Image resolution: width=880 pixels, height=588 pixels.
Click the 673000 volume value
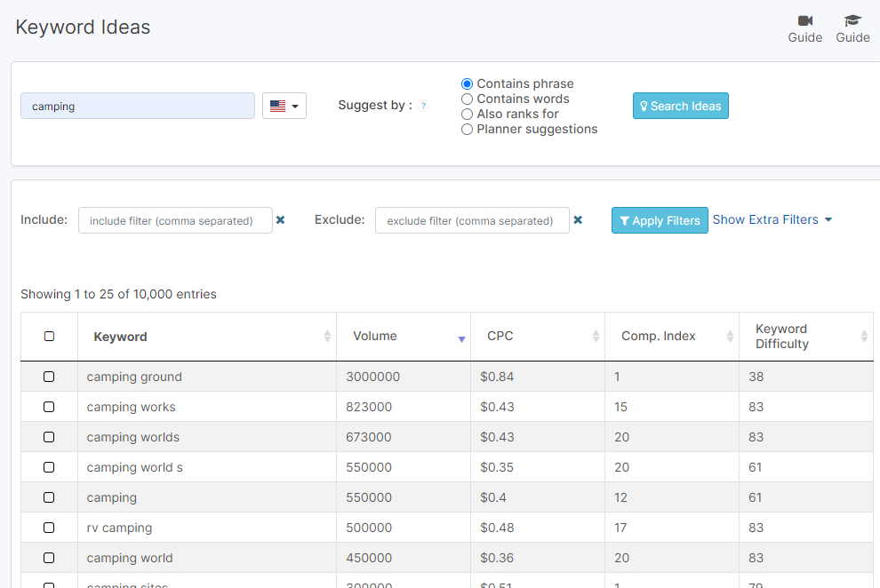point(369,437)
